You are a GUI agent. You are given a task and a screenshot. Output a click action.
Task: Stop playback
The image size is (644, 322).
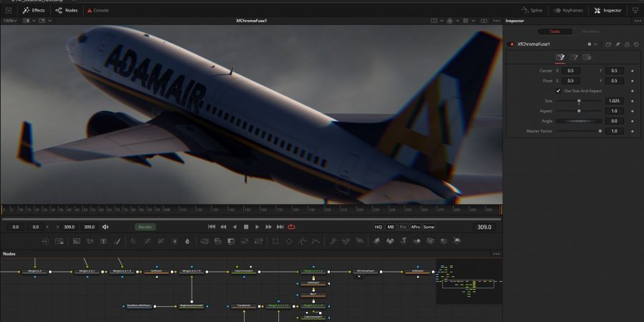point(246,227)
